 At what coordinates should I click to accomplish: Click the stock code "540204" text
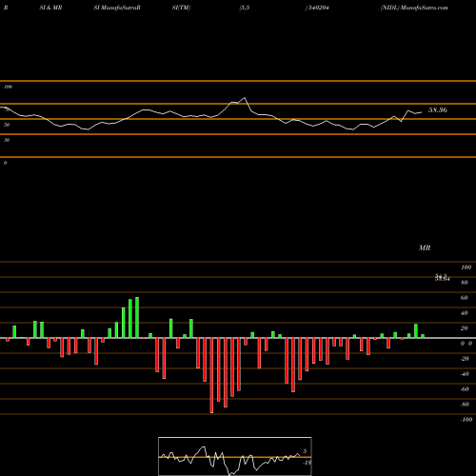coord(318,8)
